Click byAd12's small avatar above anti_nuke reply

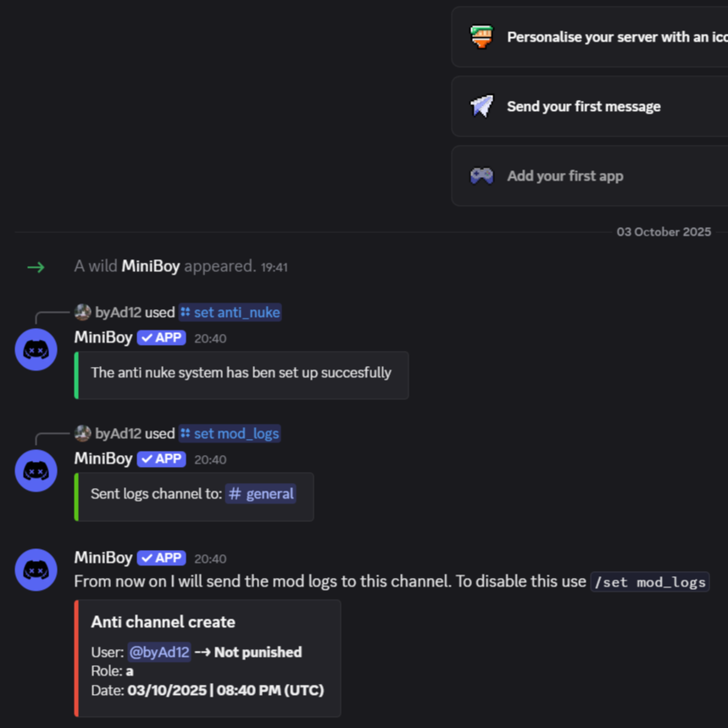click(82, 312)
